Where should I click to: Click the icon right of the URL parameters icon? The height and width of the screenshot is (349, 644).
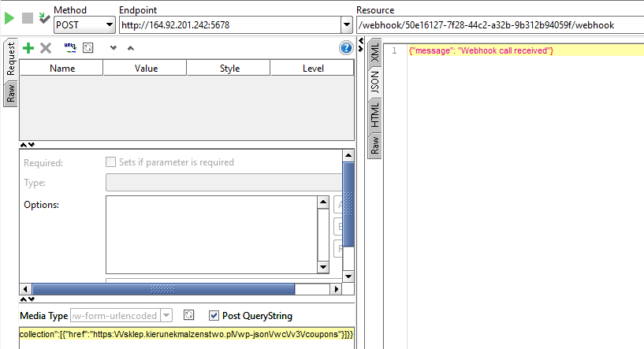(x=88, y=48)
